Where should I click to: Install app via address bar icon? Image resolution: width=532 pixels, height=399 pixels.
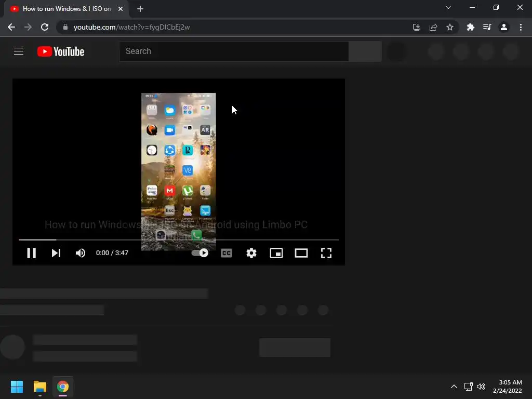click(416, 27)
